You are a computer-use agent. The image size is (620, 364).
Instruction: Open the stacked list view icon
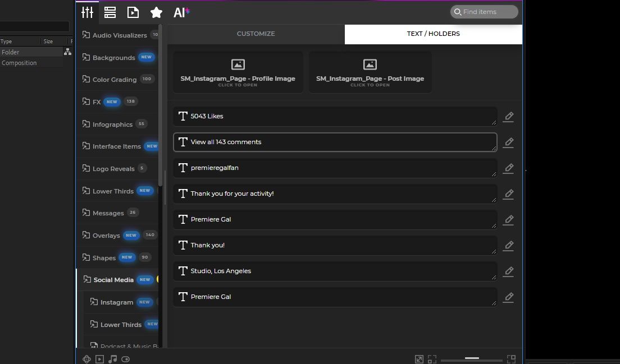[x=110, y=12]
